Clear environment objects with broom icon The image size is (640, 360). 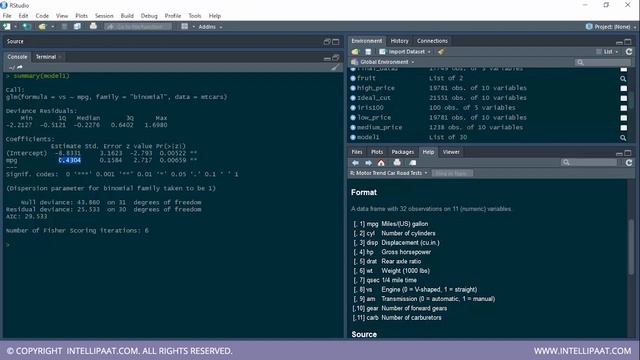[x=441, y=52]
